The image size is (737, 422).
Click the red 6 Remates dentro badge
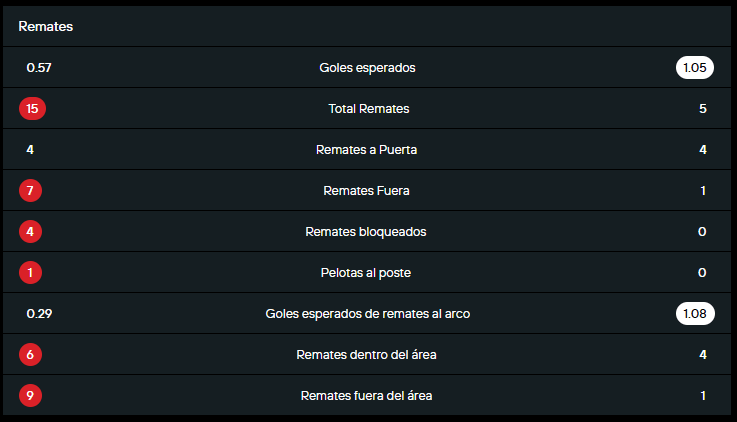click(31, 354)
